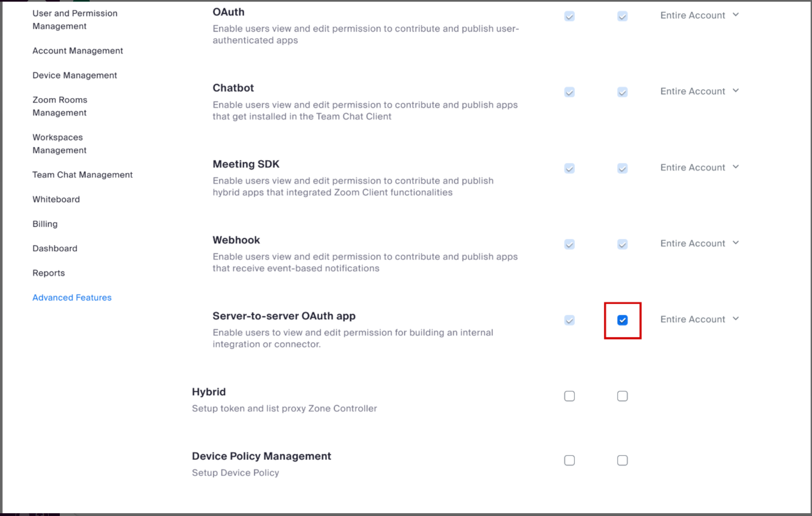Tick Device Policy Management edit checkbox
The height and width of the screenshot is (516, 812).
622,461
